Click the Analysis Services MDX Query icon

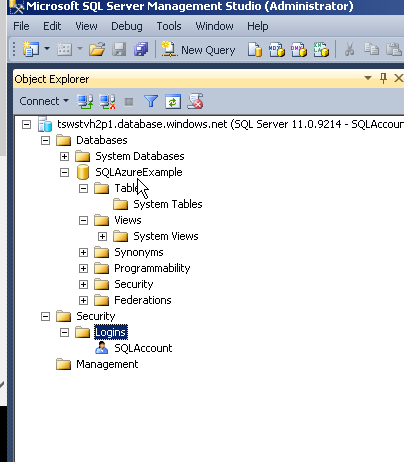coord(277,50)
